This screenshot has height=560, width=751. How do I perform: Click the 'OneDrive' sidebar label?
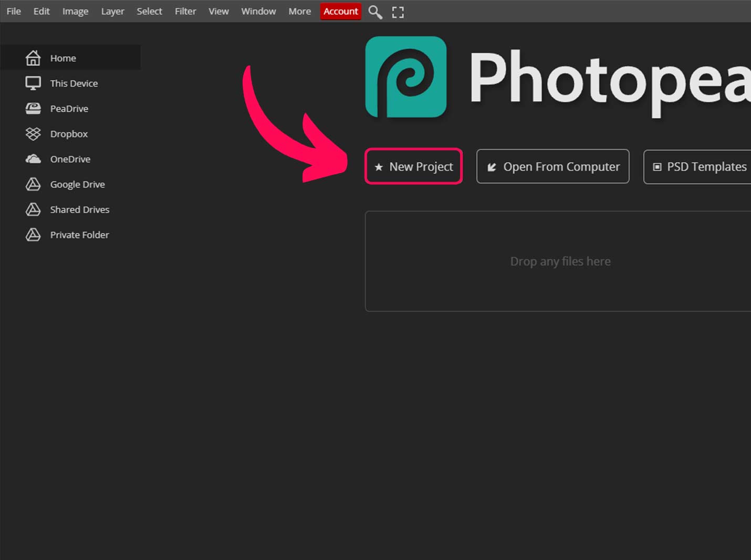click(x=70, y=159)
